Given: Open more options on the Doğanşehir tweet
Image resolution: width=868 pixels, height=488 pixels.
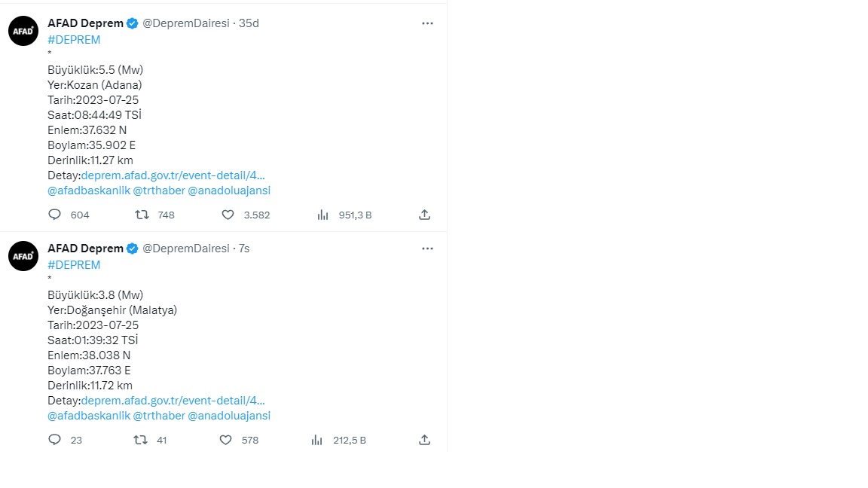Looking at the screenshot, I should coord(427,249).
